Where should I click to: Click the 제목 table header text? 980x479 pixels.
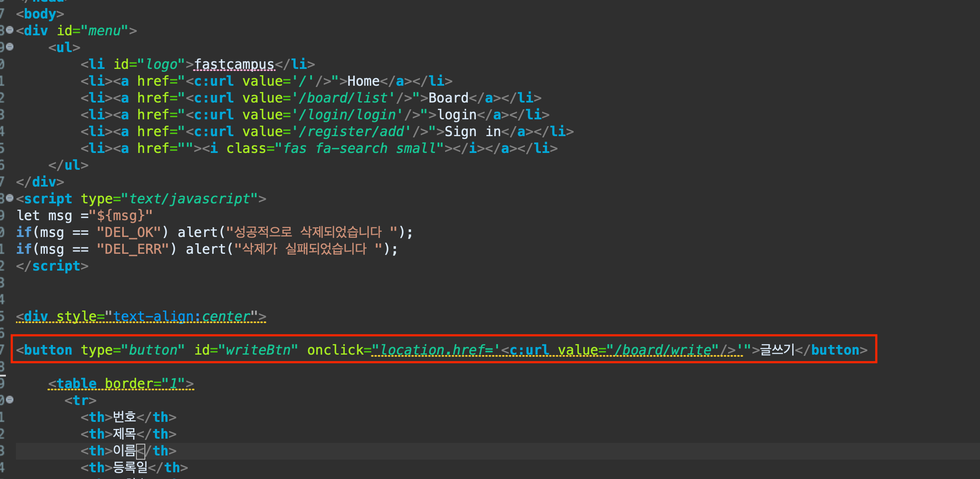(124, 434)
